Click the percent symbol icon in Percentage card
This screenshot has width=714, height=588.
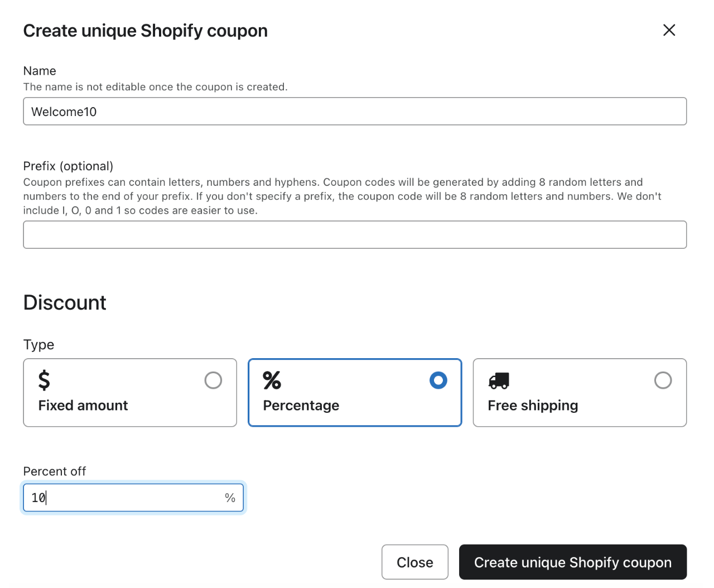point(272,380)
